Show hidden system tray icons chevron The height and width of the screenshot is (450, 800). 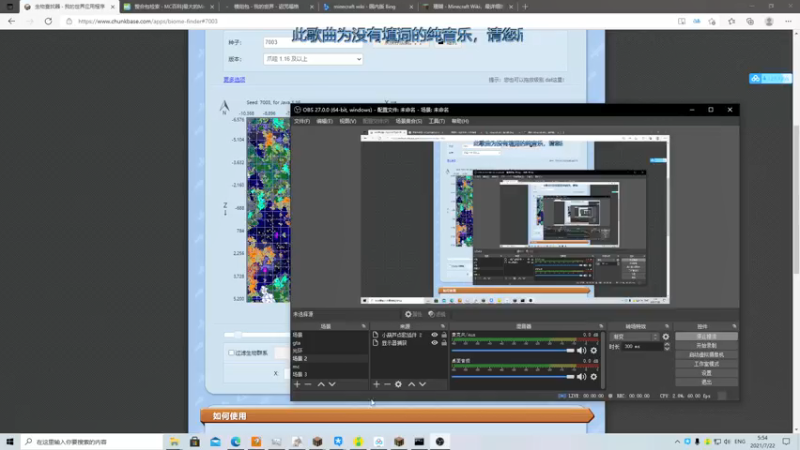click(677, 442)
